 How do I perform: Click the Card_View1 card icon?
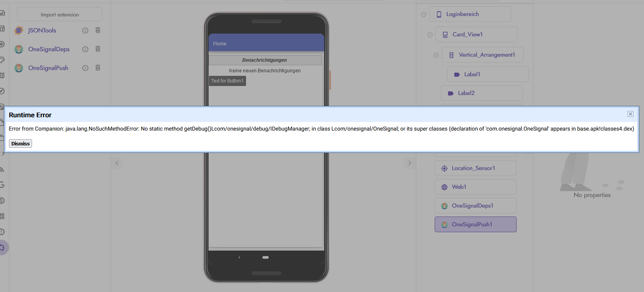tap(445, 35)
